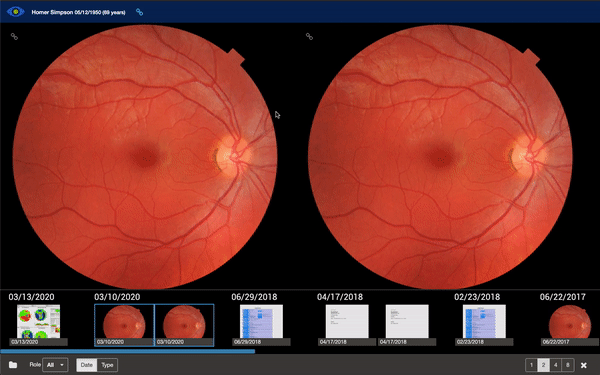Viewport: 600px width, 375px height.
Task: Toggle link icon on right fundus image
Action: tap(309, 36)
